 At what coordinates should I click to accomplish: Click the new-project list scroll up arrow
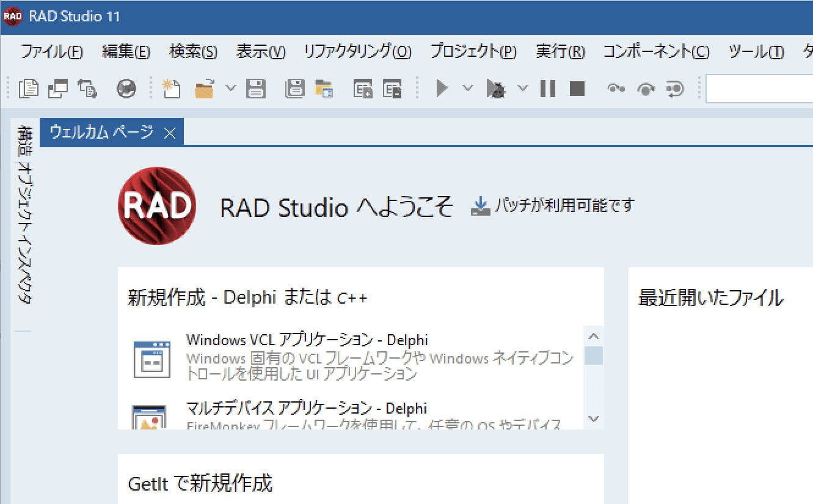tap(594, 336)
